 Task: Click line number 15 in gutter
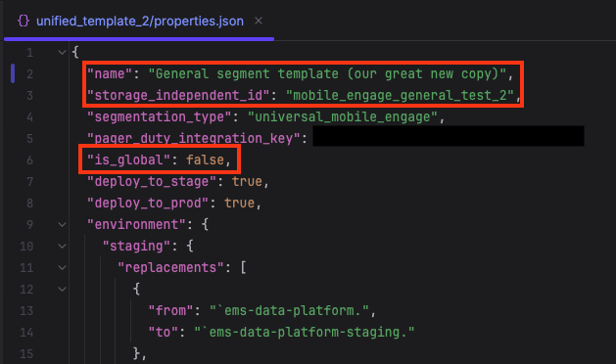point(26,354)
